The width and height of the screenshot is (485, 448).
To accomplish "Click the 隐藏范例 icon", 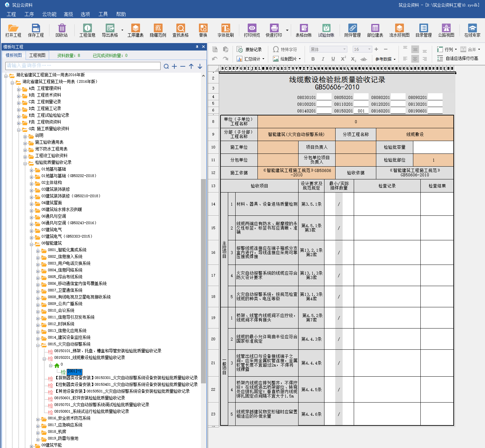I will coord(158,30).
